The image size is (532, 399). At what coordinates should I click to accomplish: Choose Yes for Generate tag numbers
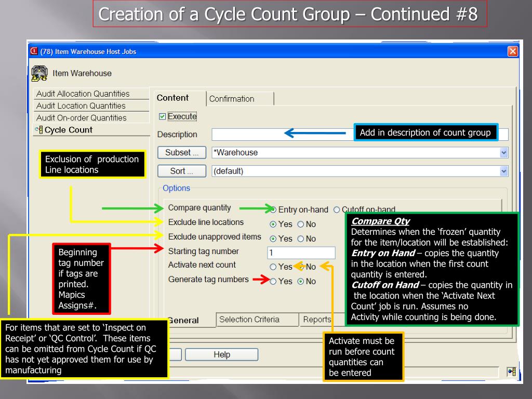click(x=273, y=281)
